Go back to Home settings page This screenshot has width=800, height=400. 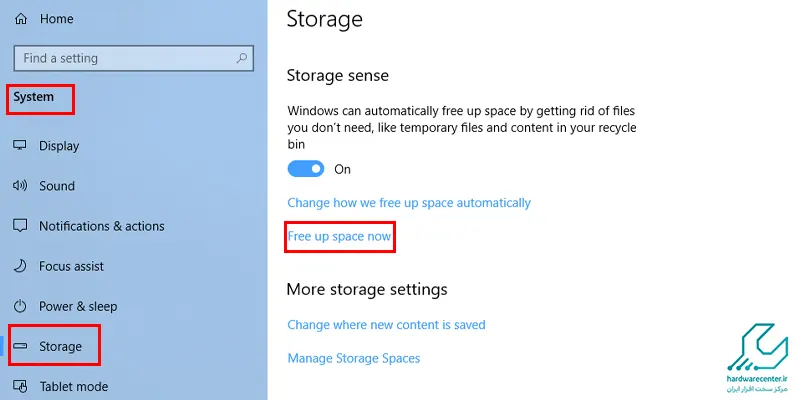click(x=57, y=19)
